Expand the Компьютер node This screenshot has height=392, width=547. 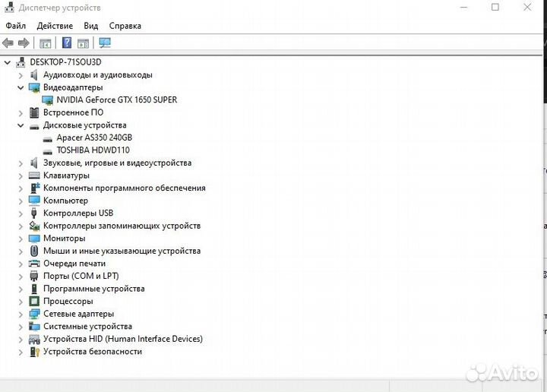tap(21, 201)
